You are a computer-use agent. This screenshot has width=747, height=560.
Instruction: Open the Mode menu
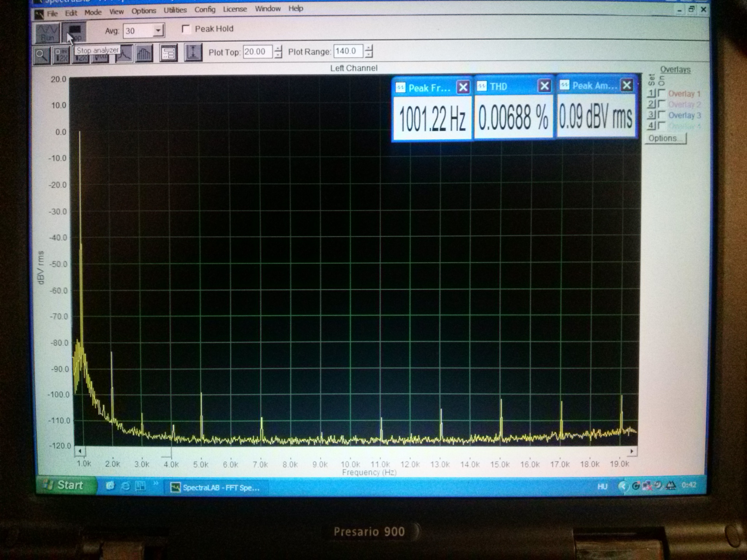(x=93, y=12)
